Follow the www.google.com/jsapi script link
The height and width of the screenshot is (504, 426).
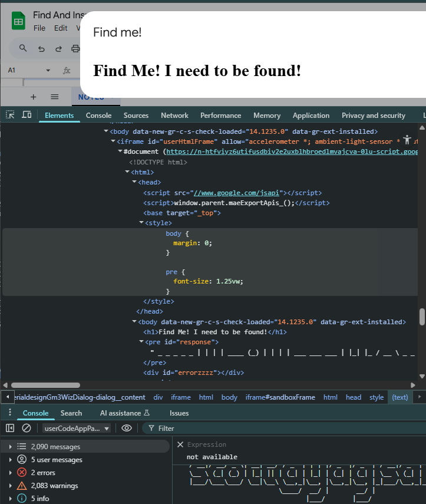tap(236, 193)
